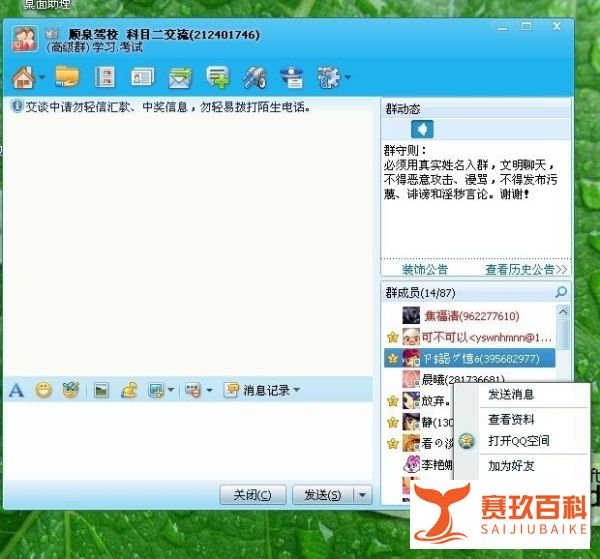This screenshot has height=559, width=600.
Task: Click the speaker announcement icon in group news
Action: click(x=422, y=129)
